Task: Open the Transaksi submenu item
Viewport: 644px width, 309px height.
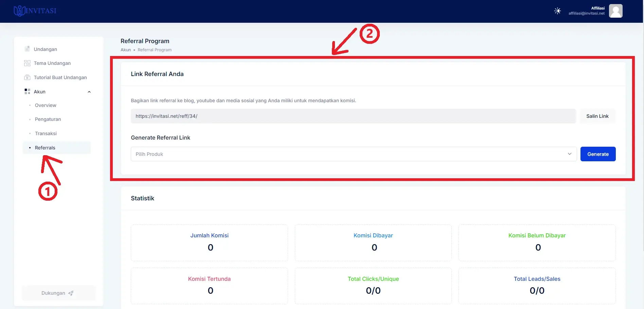Action: click(x=46, y=133)
